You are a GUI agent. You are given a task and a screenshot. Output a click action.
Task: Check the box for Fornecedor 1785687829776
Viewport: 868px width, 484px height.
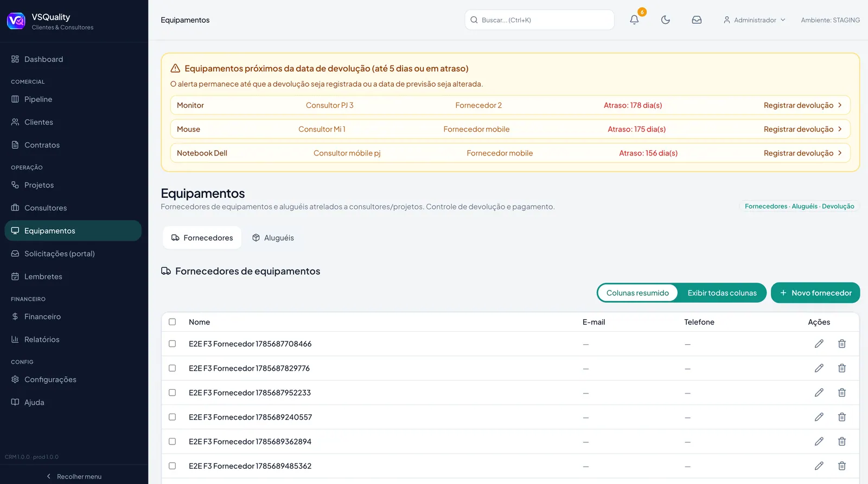pos(173,368)
